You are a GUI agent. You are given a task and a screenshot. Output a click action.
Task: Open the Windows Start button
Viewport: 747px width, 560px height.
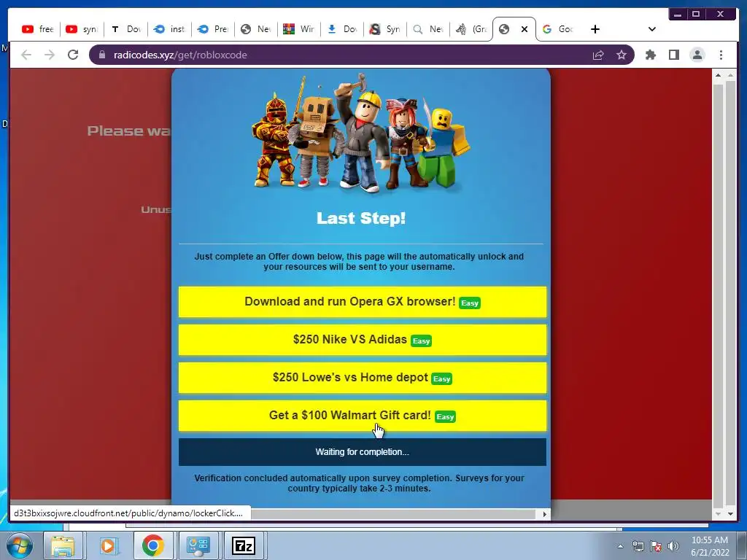tap(19, 545)
